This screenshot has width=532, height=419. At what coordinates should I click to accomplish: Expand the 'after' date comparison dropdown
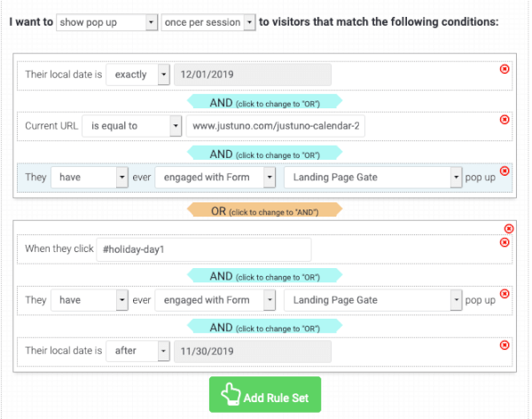[x=137, y=352]
